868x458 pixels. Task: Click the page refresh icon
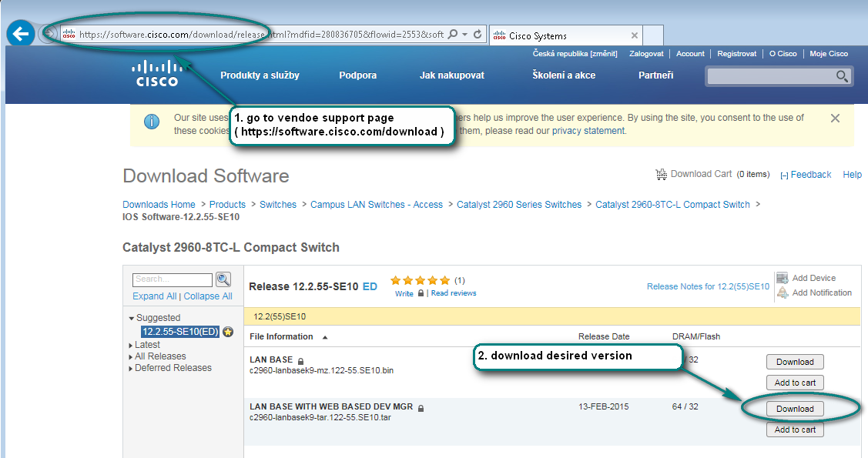[x=478, y=35]
